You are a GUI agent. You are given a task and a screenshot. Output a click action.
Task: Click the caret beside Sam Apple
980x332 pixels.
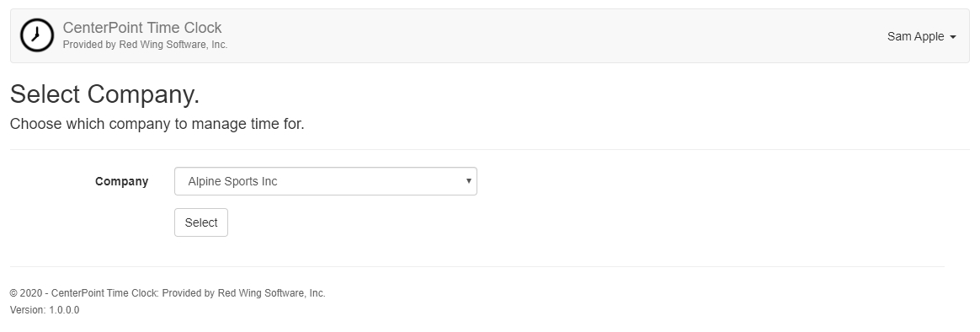[952, 38]
